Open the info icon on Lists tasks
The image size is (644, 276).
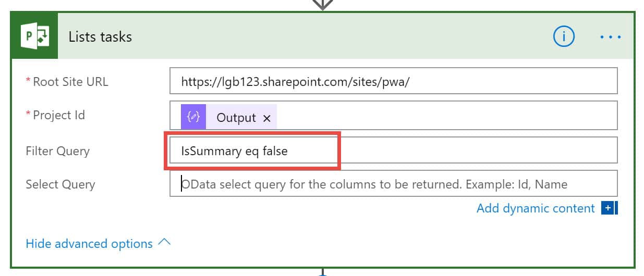[x=564, y=36]
